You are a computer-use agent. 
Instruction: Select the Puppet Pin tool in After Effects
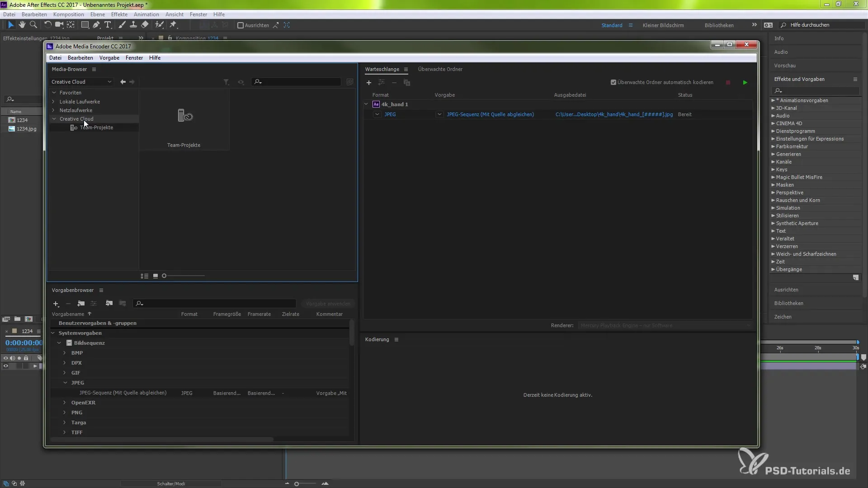174,25
